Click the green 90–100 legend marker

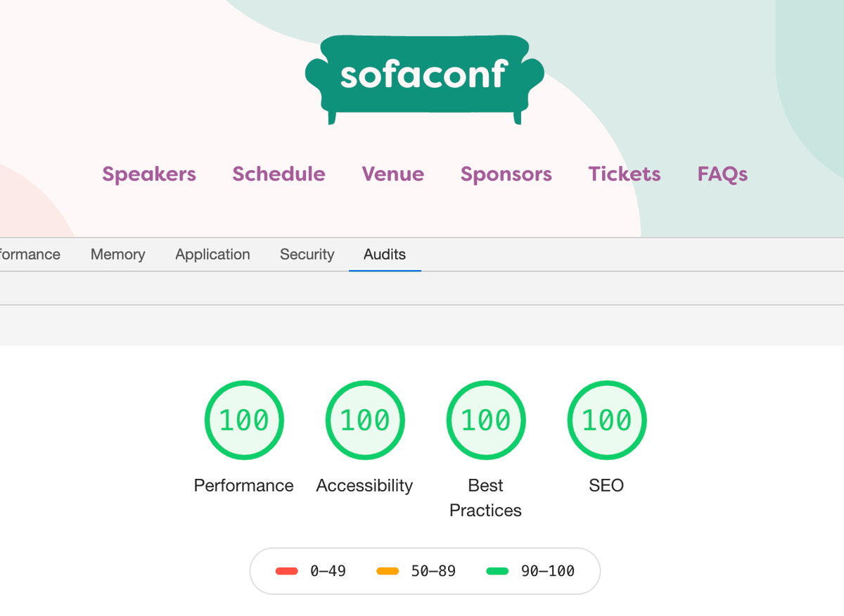497,571
